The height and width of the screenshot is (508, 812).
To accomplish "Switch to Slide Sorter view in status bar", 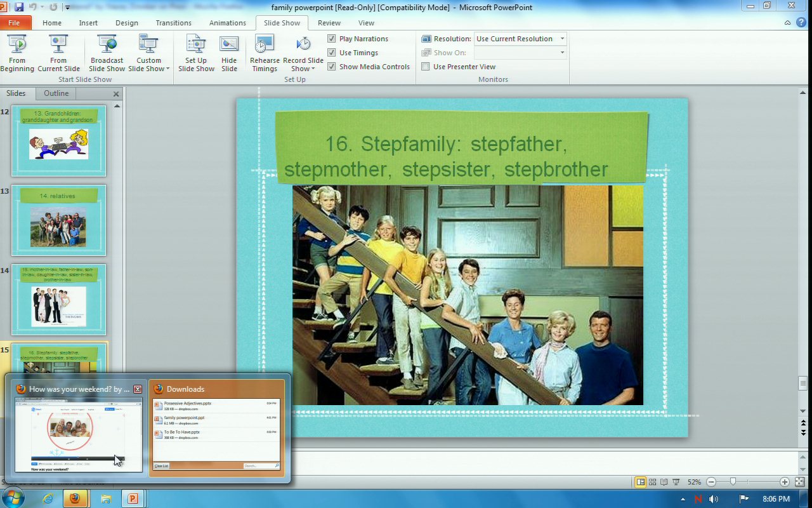I will point(653,482).
